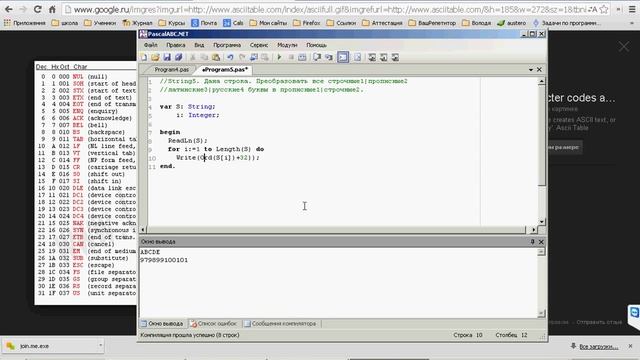The height and width of the screenshot is (360, 640).
Task: Click the editor vertical scrollbar thumb
Action: (x=542, y=136)
